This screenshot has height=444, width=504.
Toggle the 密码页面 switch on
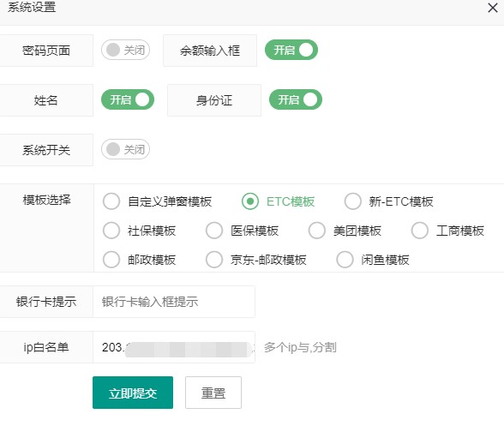click(x=125, y=50)
